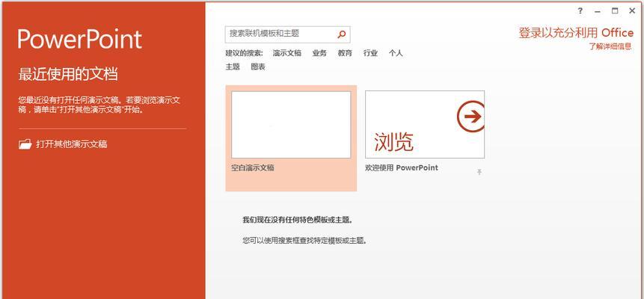
Task: Click 打开其他演示文稿 link
Action: point(72,144)
